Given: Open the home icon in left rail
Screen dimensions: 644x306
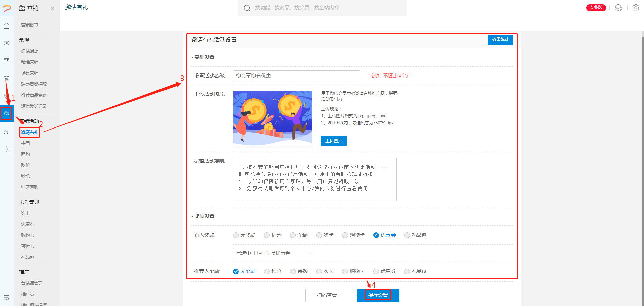Looking at the screenshot, I should click(7, 26).
